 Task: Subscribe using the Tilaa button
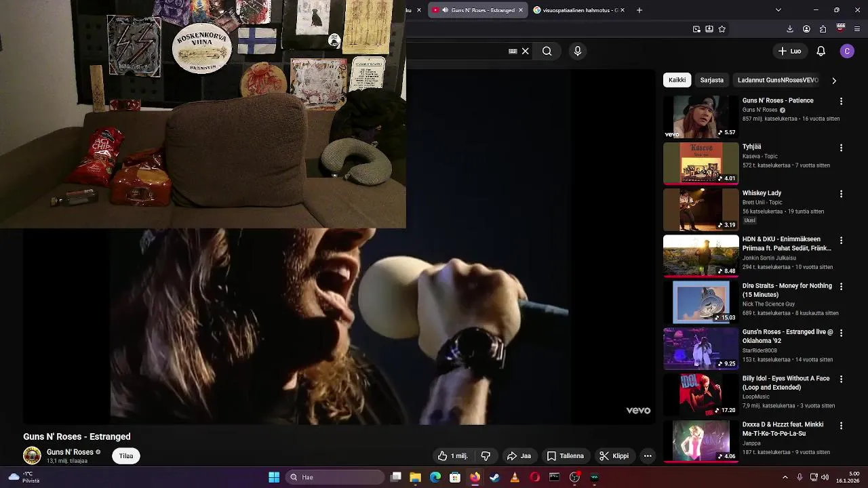tap(126, 456)
